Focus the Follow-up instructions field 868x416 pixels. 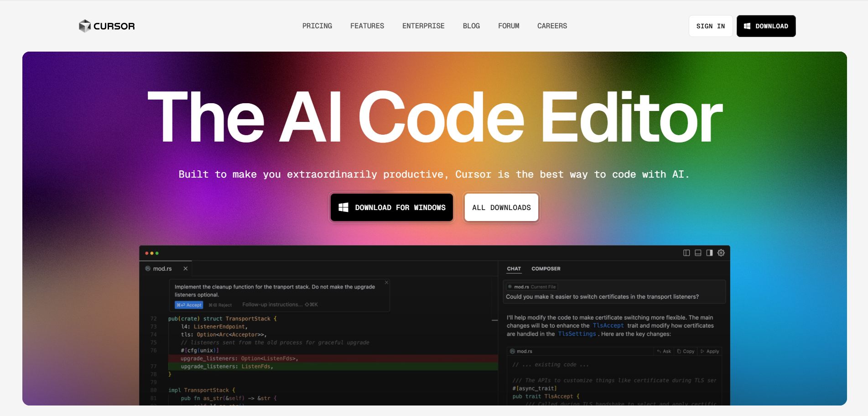tap(280, 305)
